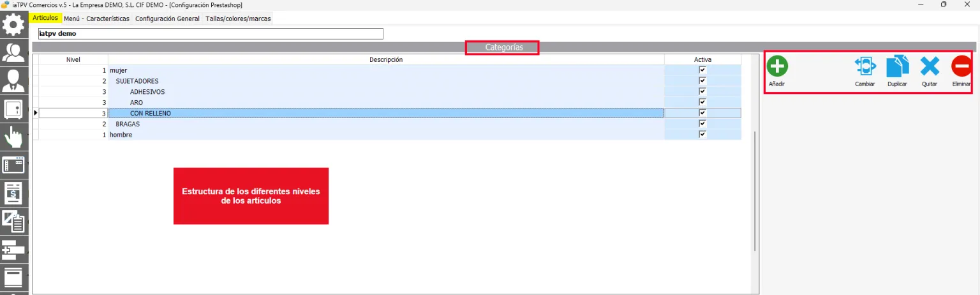Open the safe box icon in the sidebar
Viewport: 980px width, 295px height.
(x=14, y=109)
